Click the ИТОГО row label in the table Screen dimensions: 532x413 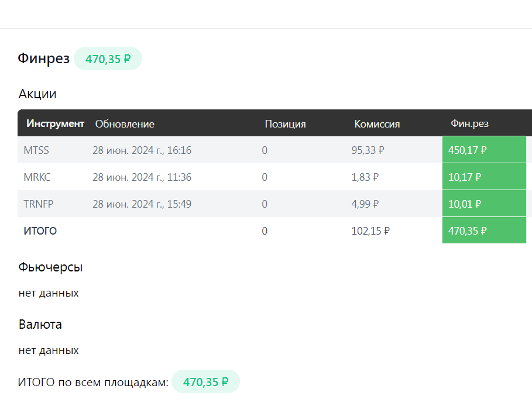pos(40,231)
